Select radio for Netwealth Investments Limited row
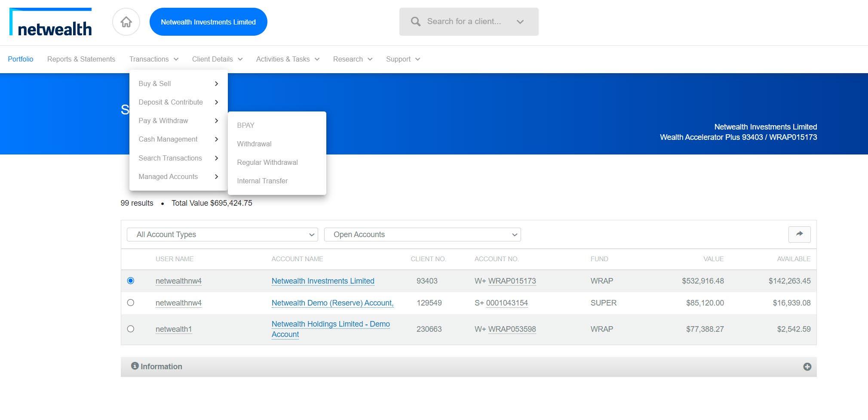Screen dimensions: 868x420 point(131,281)
